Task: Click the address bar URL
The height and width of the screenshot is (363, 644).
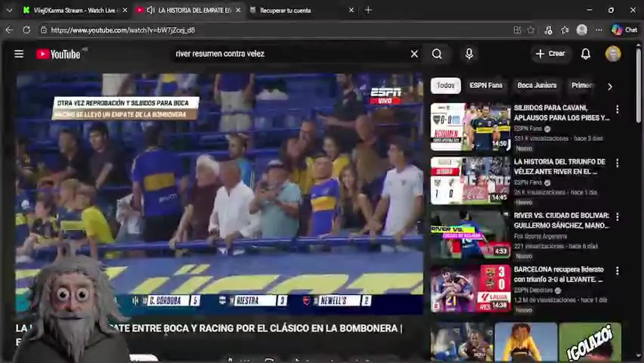Action: pos(123,30)
